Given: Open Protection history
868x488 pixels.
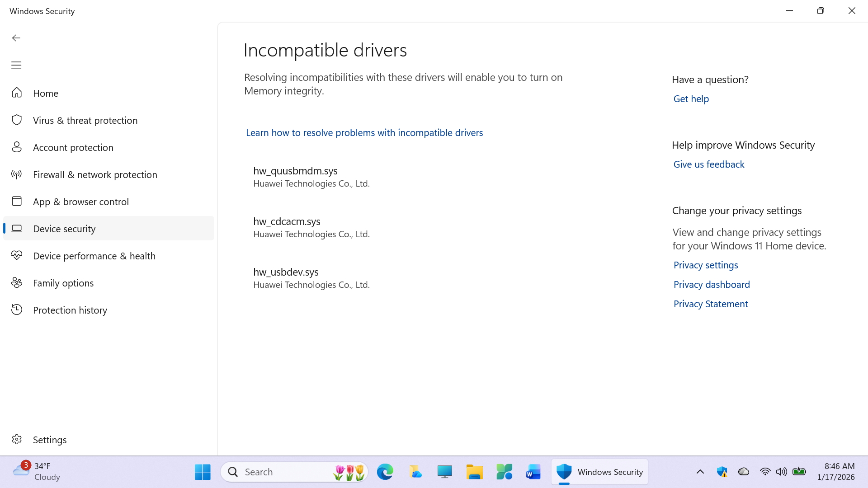Looking at the screenshot, I should [x=70, y=310].
